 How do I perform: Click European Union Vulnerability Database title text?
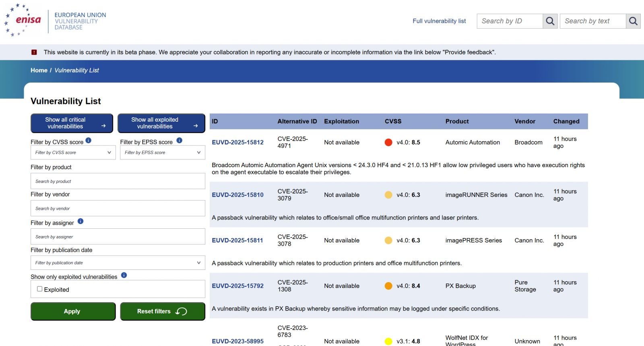tap(80, 21)
